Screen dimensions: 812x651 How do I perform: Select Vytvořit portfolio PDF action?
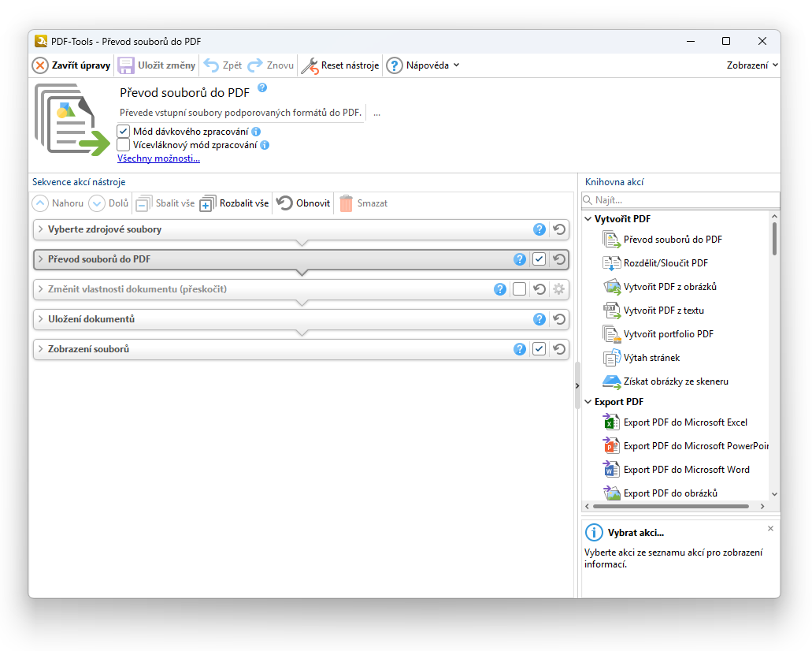[658, 334]
